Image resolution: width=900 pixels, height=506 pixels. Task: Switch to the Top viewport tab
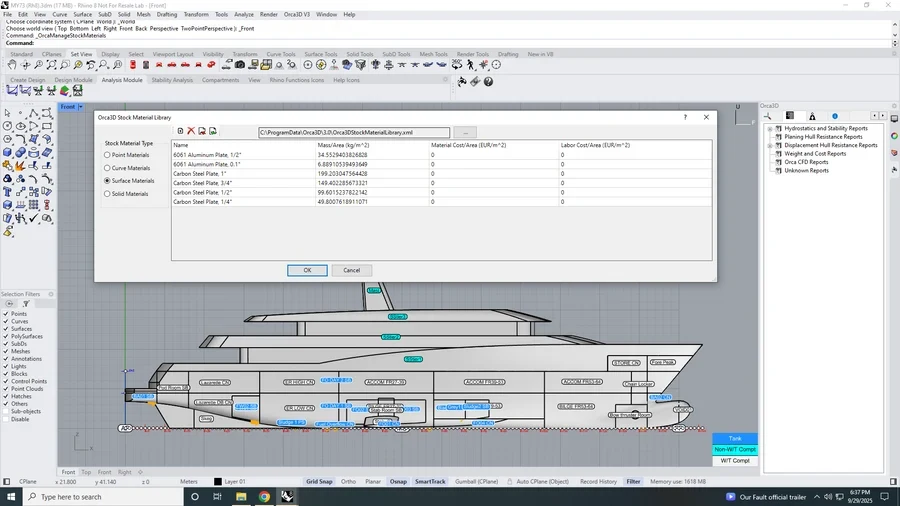[x=86, y=472]
